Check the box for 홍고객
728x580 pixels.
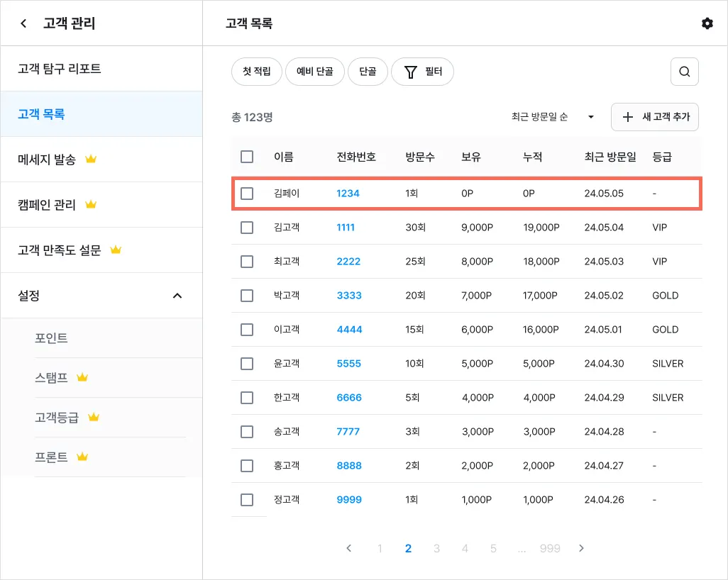pos(247,466)
